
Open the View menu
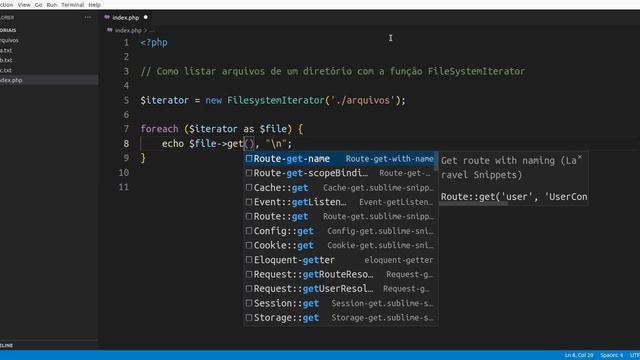(24, 5)
